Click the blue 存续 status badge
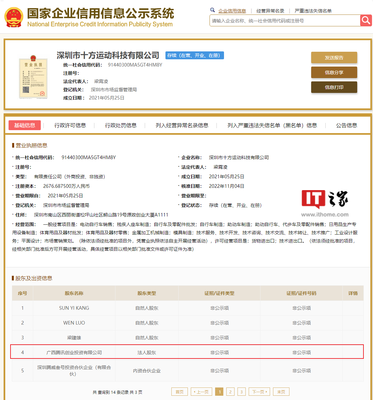The width and height of the screenshot is (373, 400). 195,55
